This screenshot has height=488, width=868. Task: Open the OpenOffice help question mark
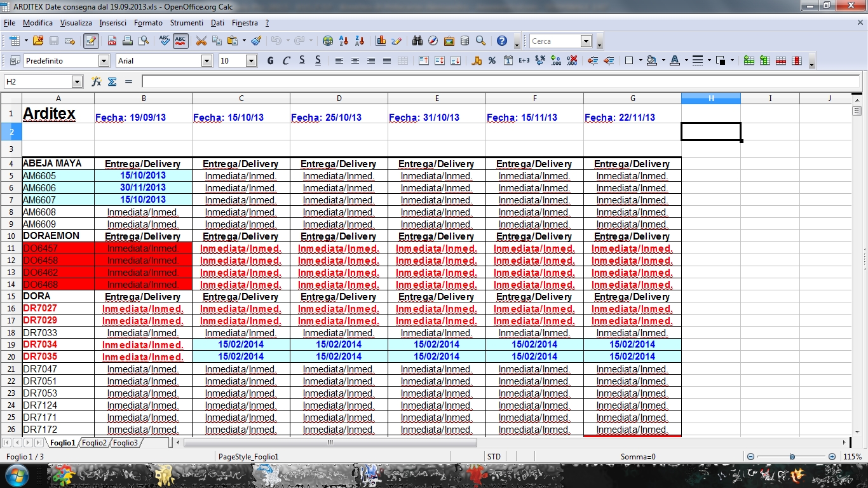tap(502, 41)
